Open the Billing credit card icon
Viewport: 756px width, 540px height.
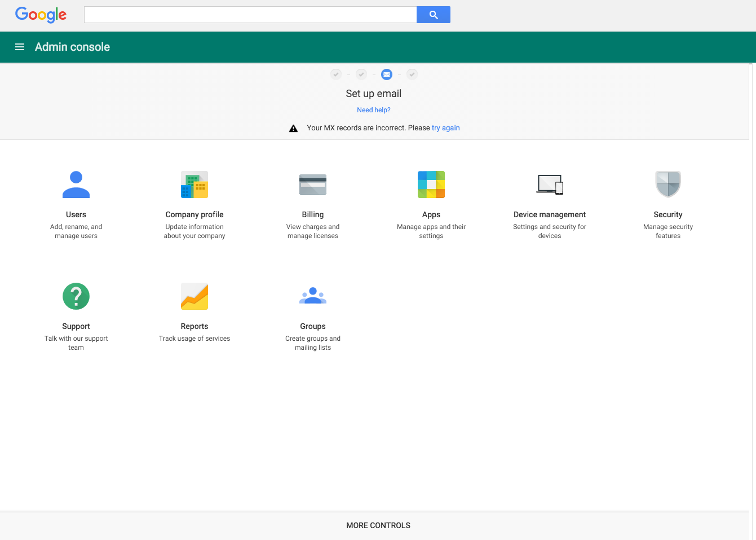(313, 185)
